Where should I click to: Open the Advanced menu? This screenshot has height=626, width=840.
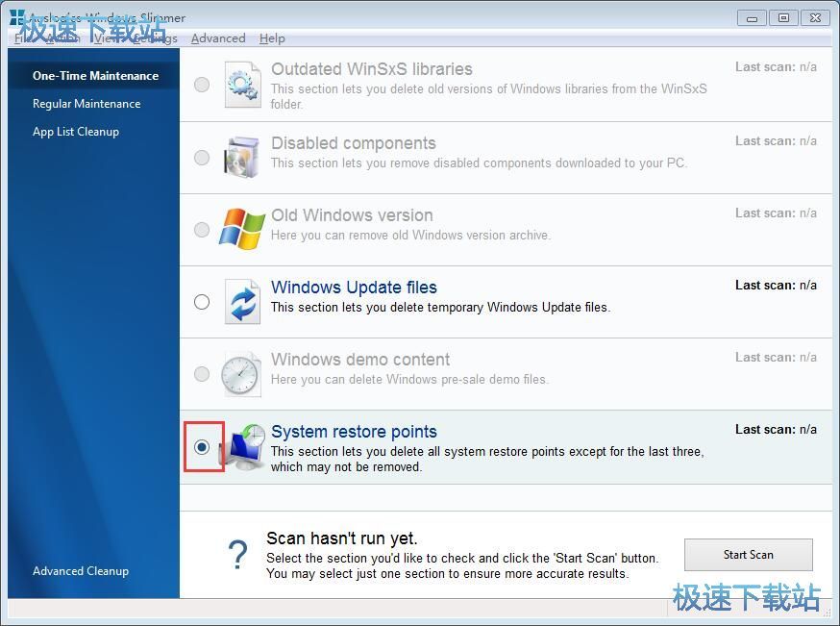tap(218, 38)
